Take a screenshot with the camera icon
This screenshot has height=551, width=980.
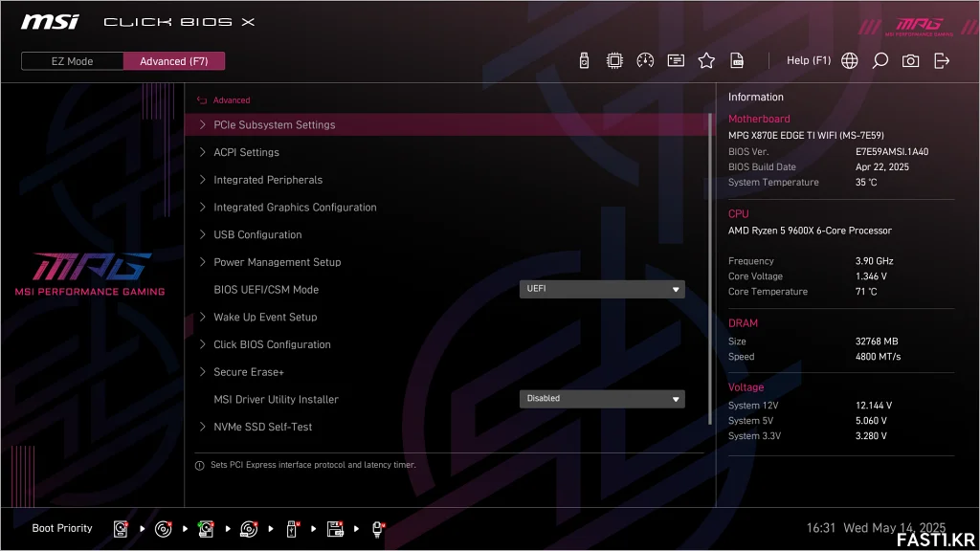click(911, 60)
